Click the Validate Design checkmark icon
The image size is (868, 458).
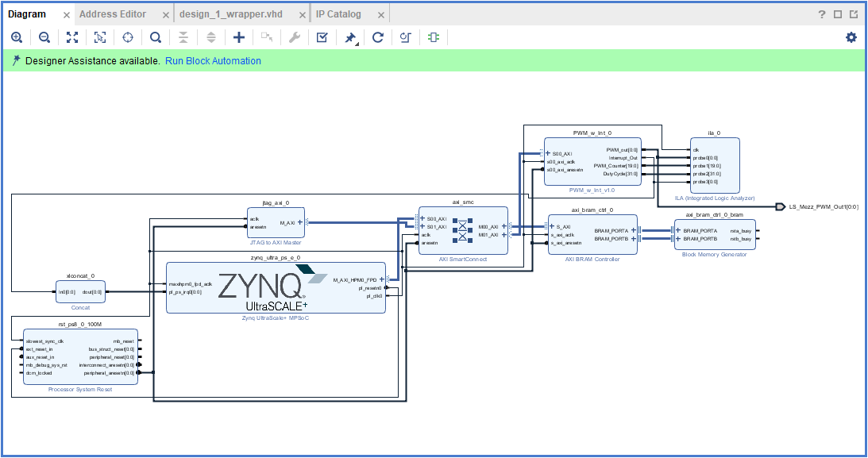tap(322, 37)
